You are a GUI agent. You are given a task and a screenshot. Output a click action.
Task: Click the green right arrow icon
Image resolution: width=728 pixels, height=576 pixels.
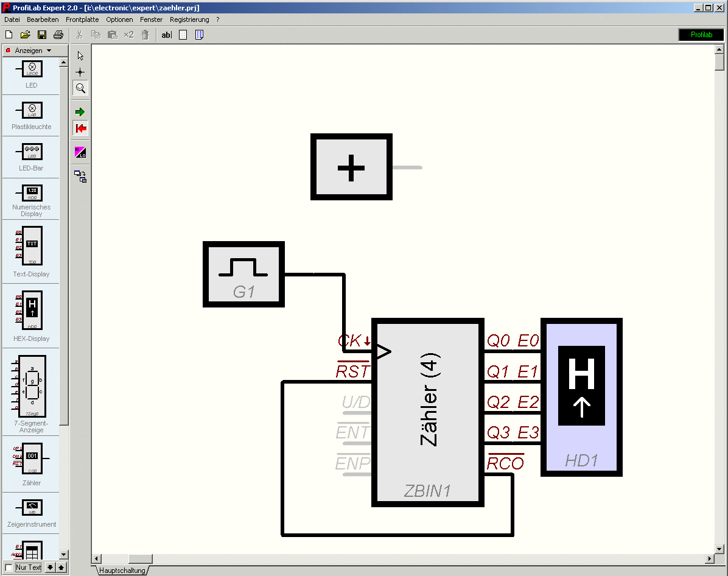[x=80, y=112]
